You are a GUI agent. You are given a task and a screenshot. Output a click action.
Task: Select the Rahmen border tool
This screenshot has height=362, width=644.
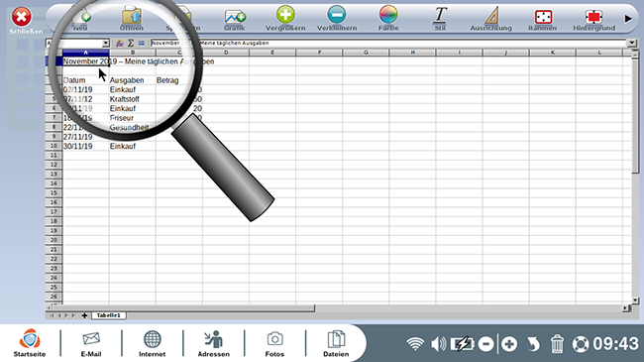(x=543, y=17)
